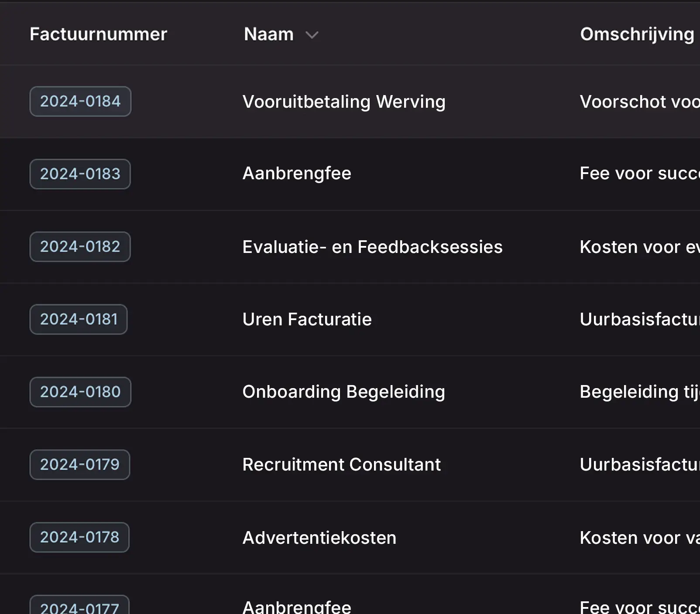Click description in the 2024-0183 row
Image resolution: width=700 pixels, height=614 pixels.
[640, 174]
